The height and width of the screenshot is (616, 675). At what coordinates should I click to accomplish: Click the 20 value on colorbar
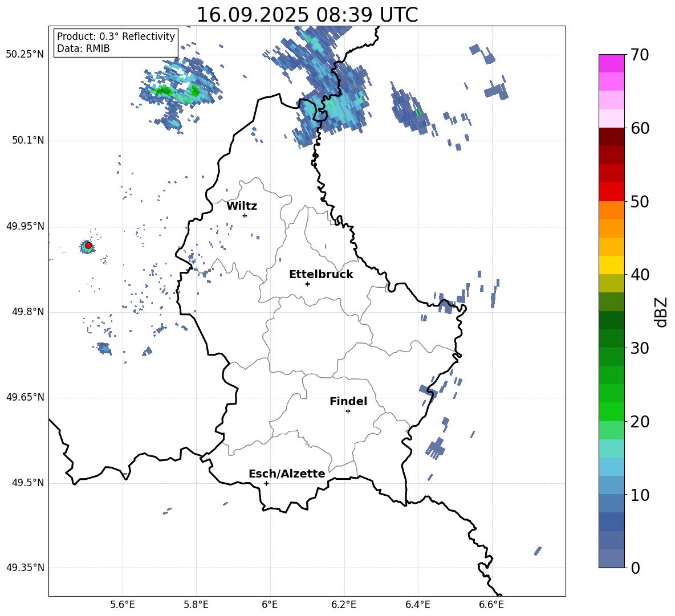[x=640, y=422]
